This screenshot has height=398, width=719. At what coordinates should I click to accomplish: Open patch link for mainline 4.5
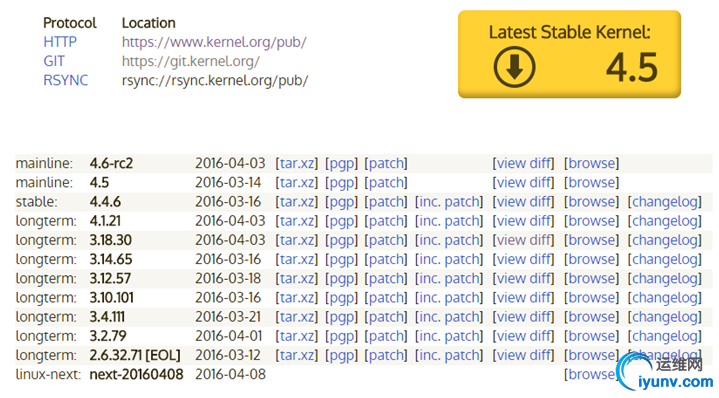coord(386,182)
